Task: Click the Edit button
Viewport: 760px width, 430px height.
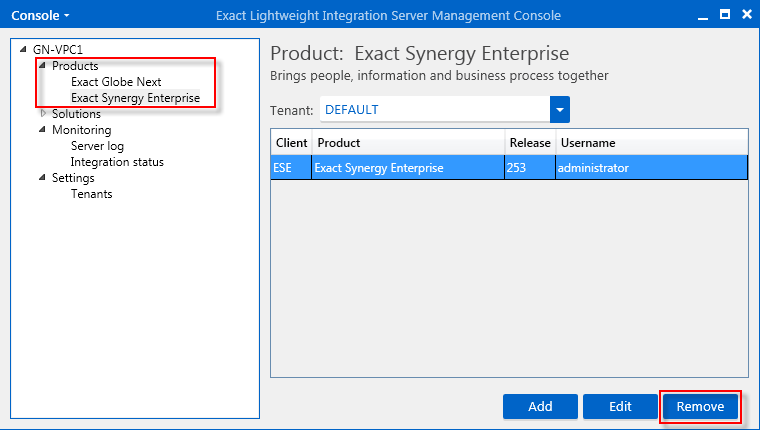Action: click(x=620, y=406)
